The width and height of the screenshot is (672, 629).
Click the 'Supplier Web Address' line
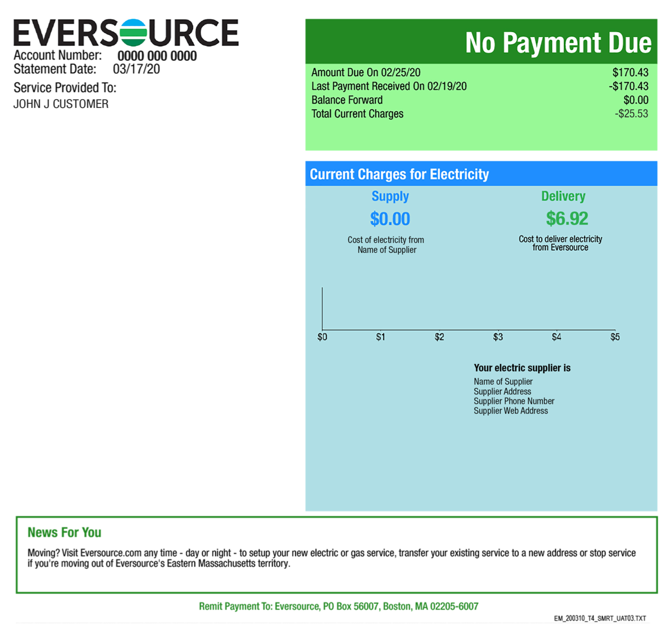pyautogui.click(x=511, y=411)
